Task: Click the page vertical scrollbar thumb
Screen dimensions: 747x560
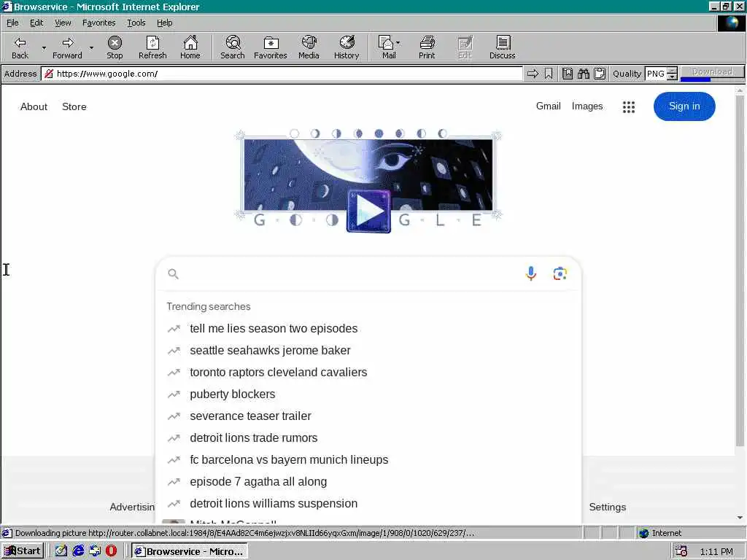Action: pyautogui.click(x=740, y=271)
